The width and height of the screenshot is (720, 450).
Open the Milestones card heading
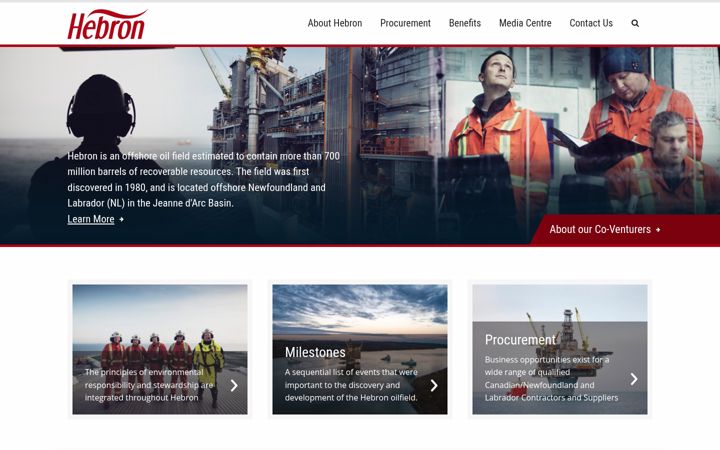[315, 352]
